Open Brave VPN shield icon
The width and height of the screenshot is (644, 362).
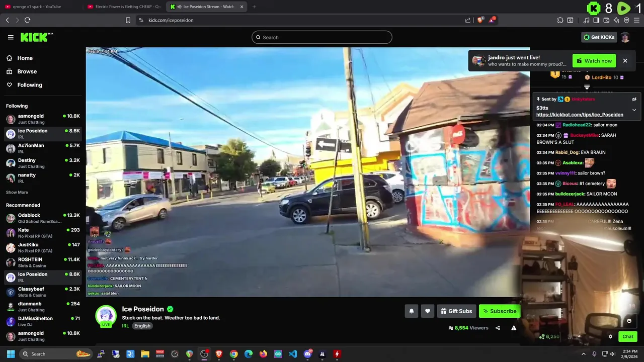(626, 20)
